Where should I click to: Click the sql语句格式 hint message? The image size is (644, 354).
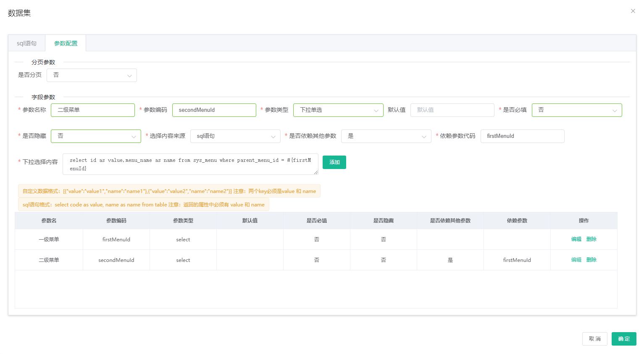pos(144,205)
